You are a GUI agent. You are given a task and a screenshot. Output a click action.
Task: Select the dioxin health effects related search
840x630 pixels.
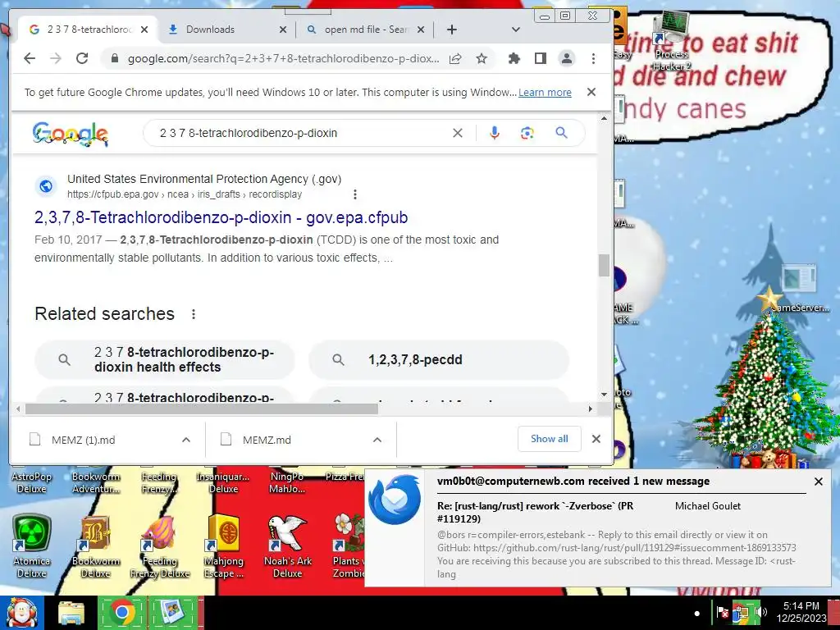(x=164, y=359)
